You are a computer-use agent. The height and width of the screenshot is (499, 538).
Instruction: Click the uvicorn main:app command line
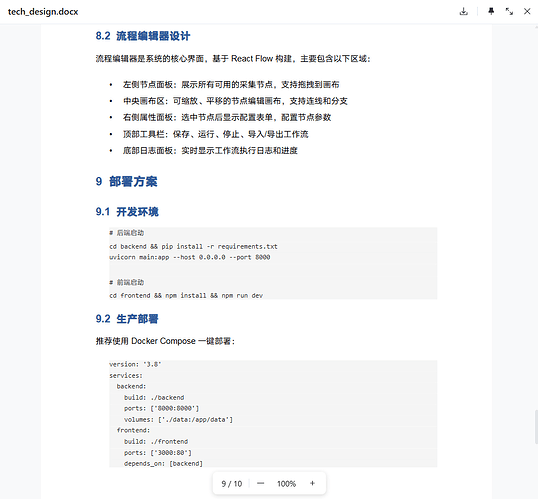pyautogui.click(x=189, y=257)
